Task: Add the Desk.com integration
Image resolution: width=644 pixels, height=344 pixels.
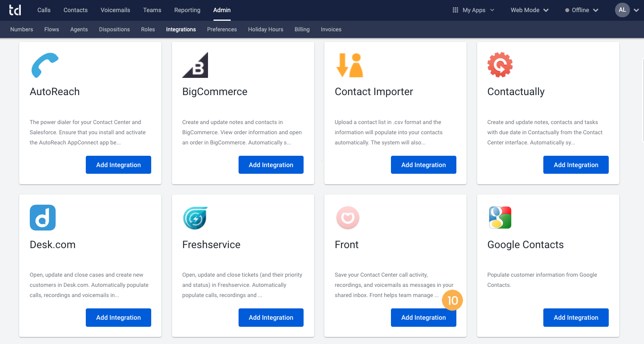Action: [x=118, y=317]
